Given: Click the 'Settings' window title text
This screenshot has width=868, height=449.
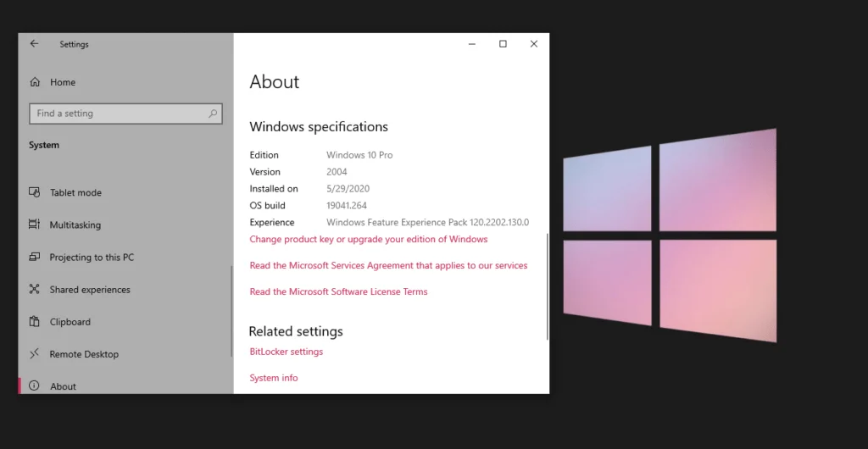Looking at the screenshot, I should (x=75, y=44).
